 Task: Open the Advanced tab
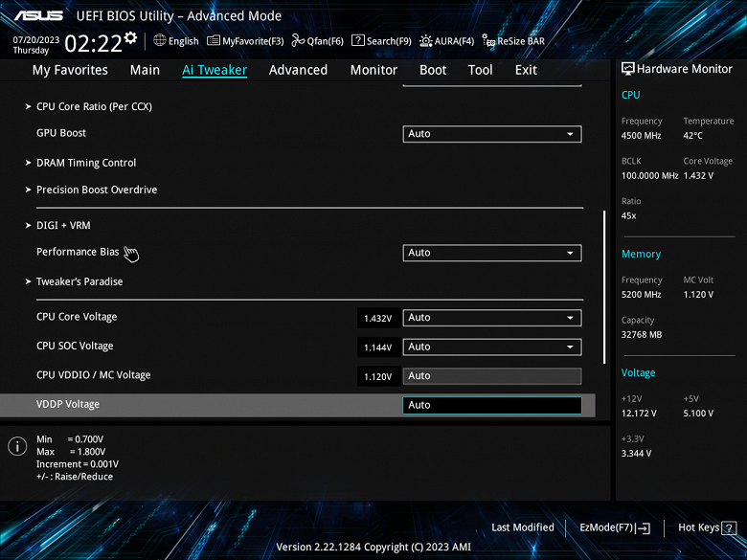[298, 70]
